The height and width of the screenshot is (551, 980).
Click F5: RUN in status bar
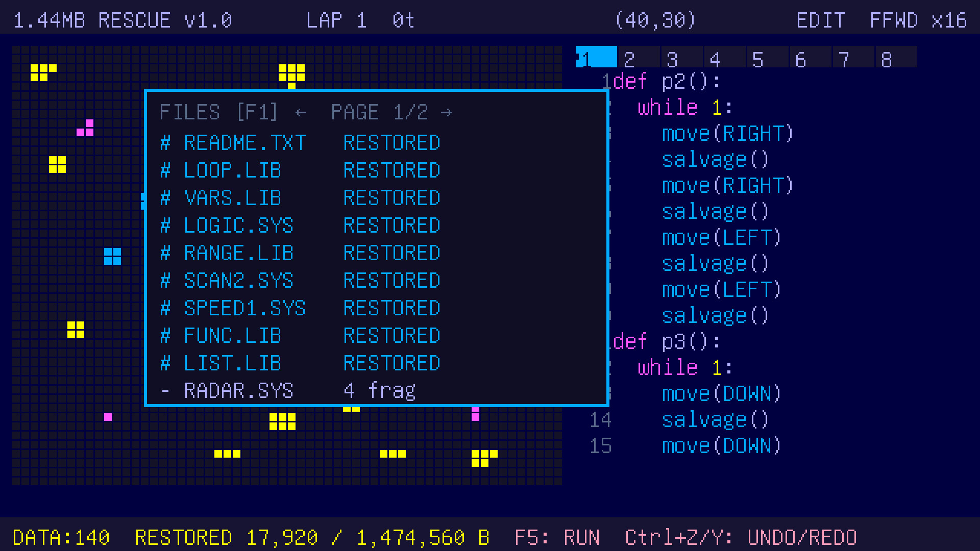557,538
